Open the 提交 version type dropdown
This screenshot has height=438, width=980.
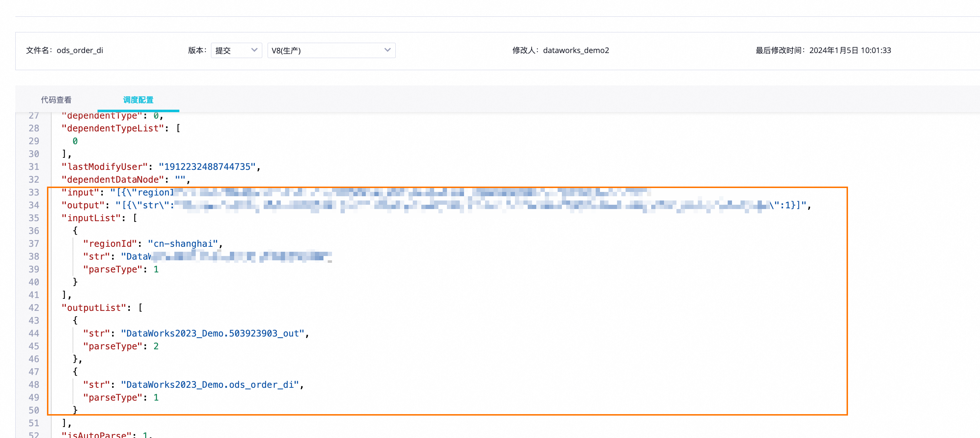coord(236,50)
